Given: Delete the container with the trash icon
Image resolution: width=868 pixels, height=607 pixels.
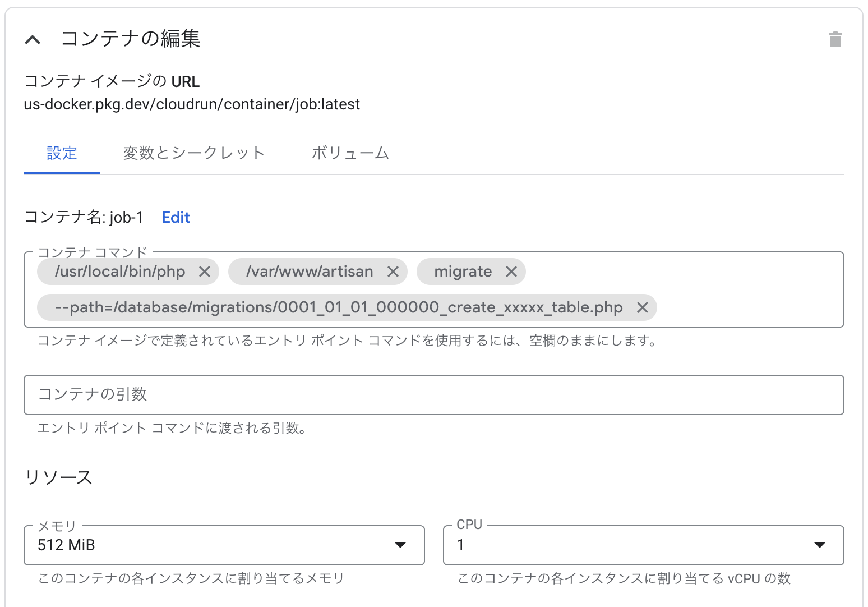Looking at the screenshot, I should click(x=835, y=39).
